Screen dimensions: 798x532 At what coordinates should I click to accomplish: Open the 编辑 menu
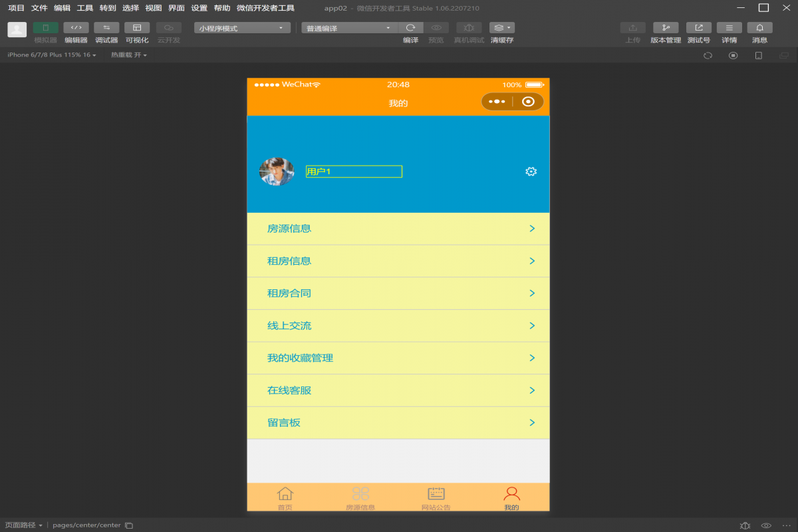pos(62,8)
